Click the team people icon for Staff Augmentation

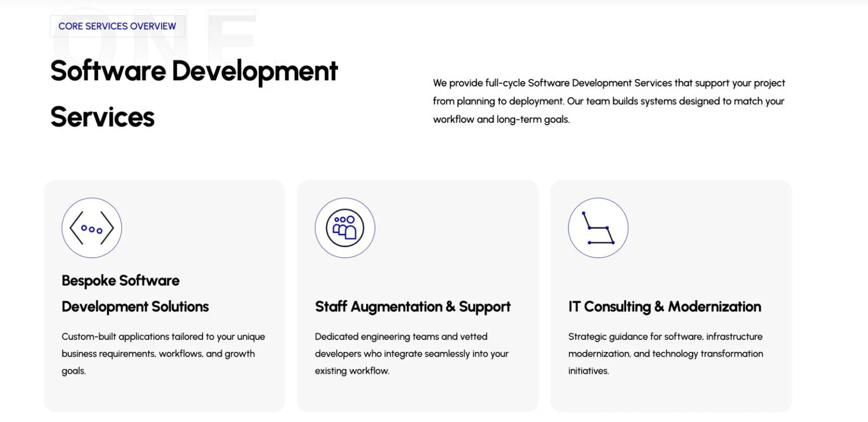tap(345, 228)
